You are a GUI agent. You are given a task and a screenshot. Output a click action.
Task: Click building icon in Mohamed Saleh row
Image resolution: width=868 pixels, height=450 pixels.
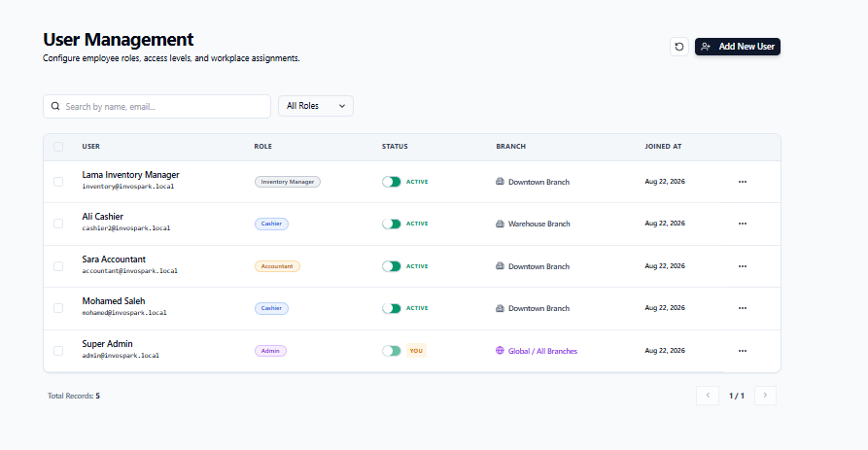(x=500, y=308)
